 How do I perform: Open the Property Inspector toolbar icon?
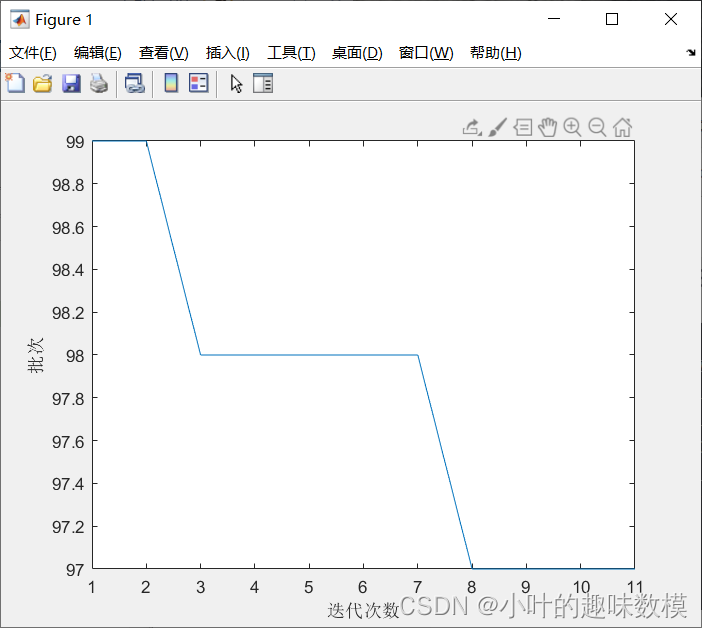click(x=263, y=83)
